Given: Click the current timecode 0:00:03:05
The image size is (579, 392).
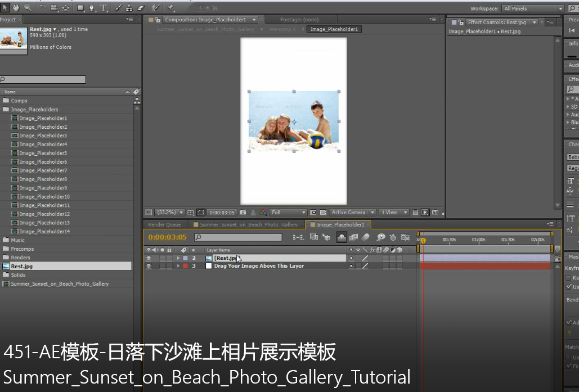Looking at the screenshot, I should [x=167, y=238].
